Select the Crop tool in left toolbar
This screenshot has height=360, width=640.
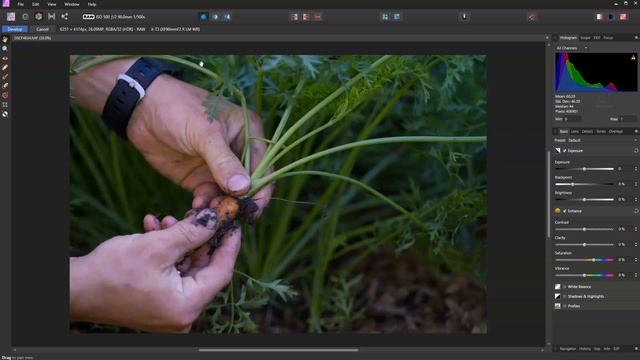click(x=5, y=104)
